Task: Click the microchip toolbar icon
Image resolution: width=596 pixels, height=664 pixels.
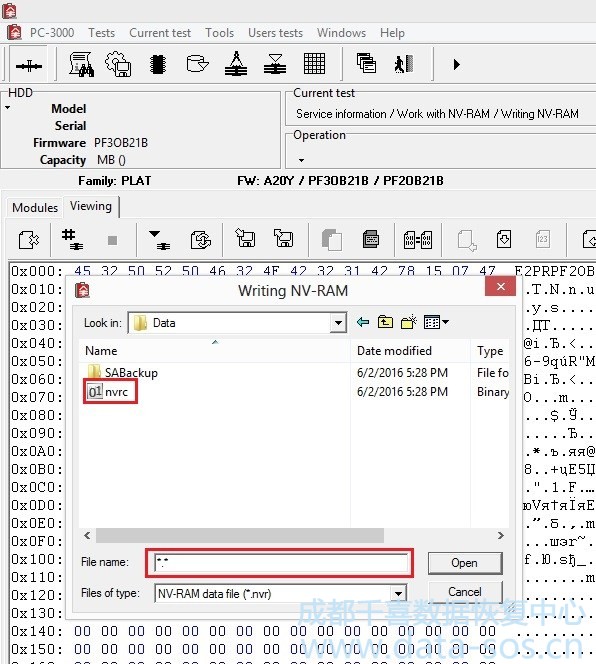Action: coord(158,64)
